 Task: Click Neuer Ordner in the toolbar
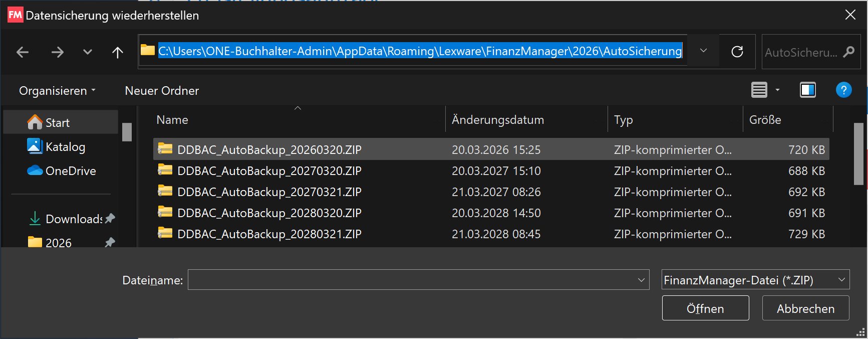coord(162,91)
